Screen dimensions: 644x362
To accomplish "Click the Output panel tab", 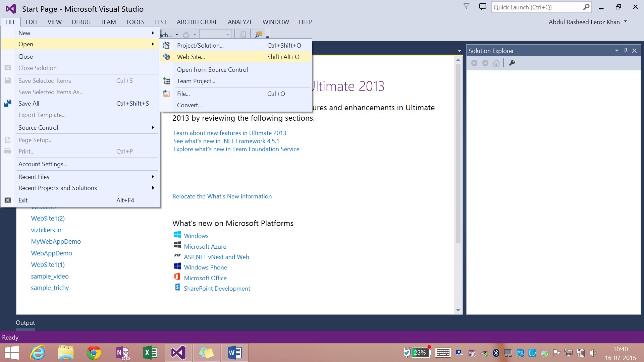I will [x=25, y=322].
